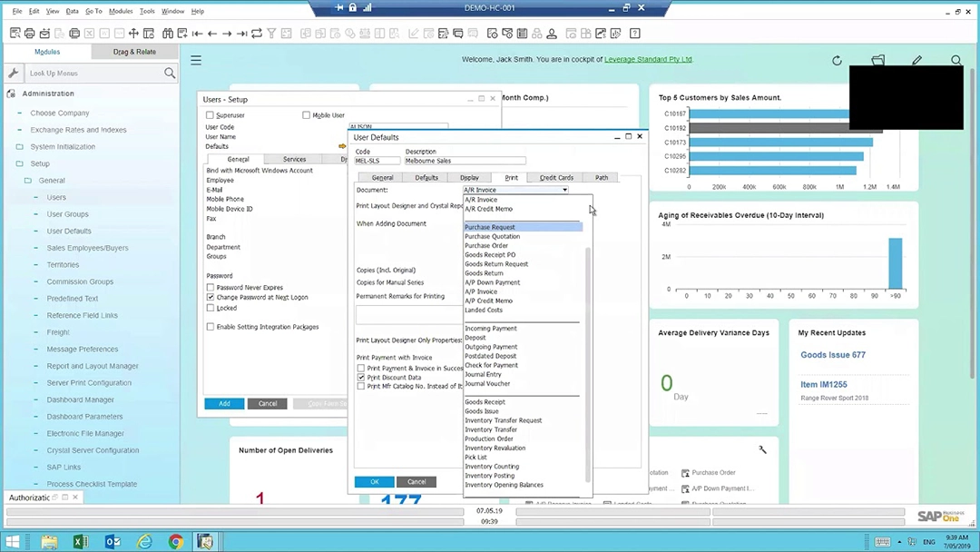Send email using the envelope toolbar icon
The image size is (980, 552).
44,34
